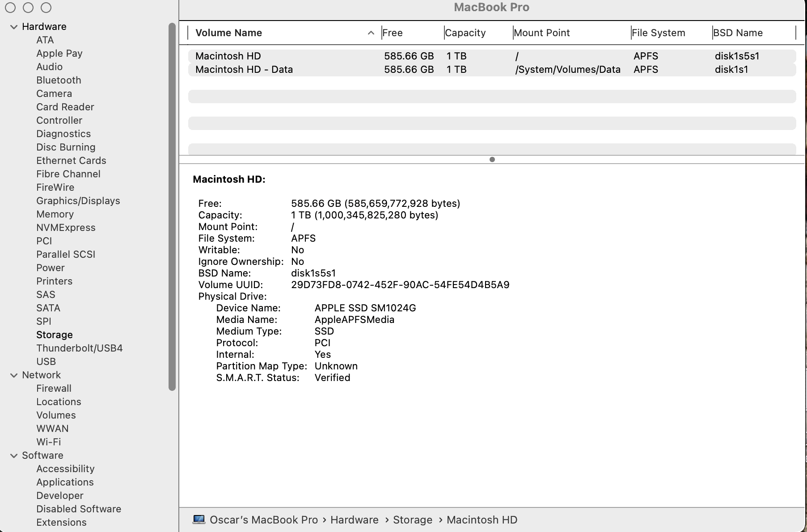807x532 pixels.
Task: Collapse the Network section
Action: (x=14, y=375)
